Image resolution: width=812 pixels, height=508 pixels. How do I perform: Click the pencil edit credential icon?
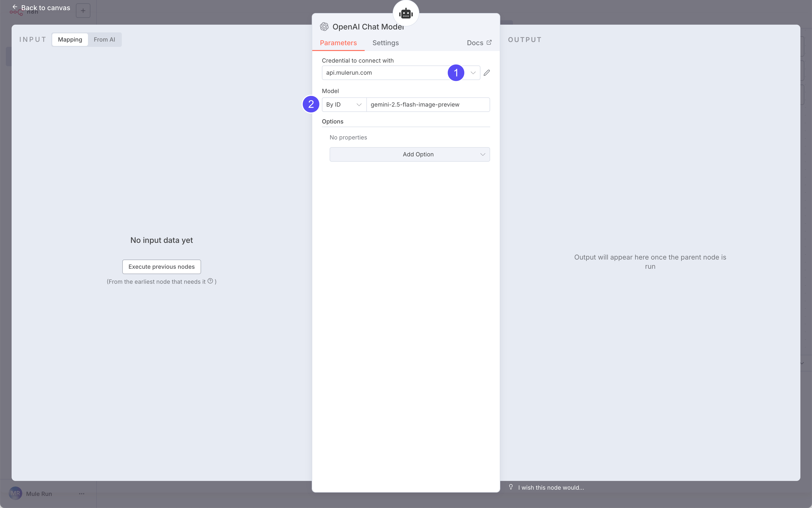point(486,73)
